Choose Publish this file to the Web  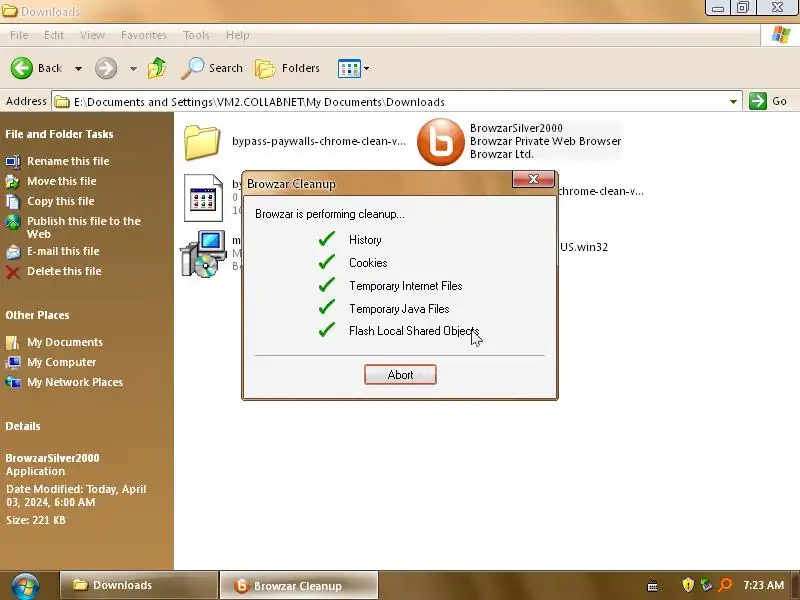(84, 228)
